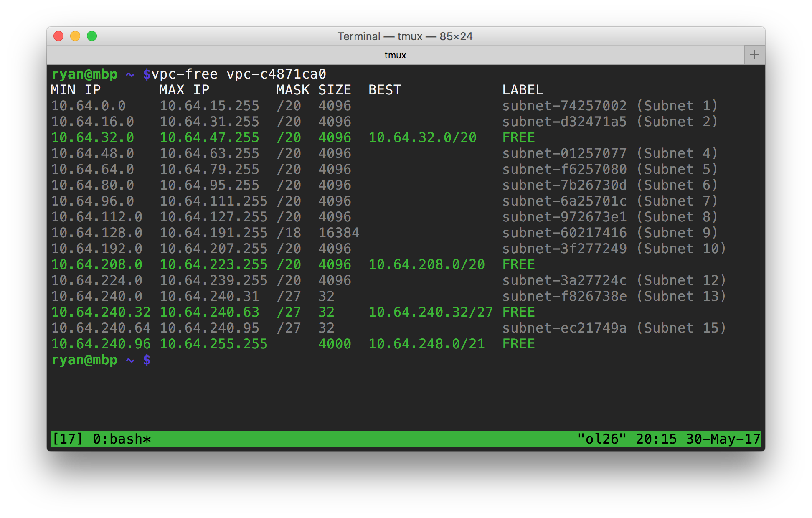Select the tmux tab
The image size is (812, 518).
click(395, 55)
